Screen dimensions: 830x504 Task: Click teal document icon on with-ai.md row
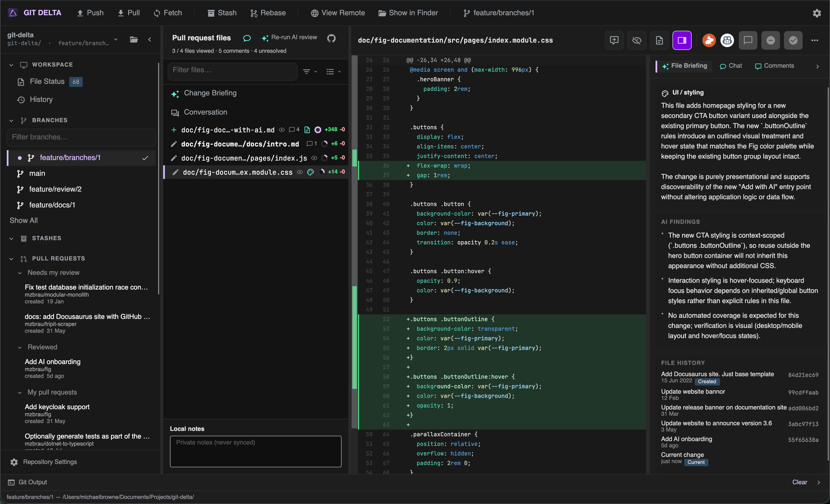click(307, 130)
